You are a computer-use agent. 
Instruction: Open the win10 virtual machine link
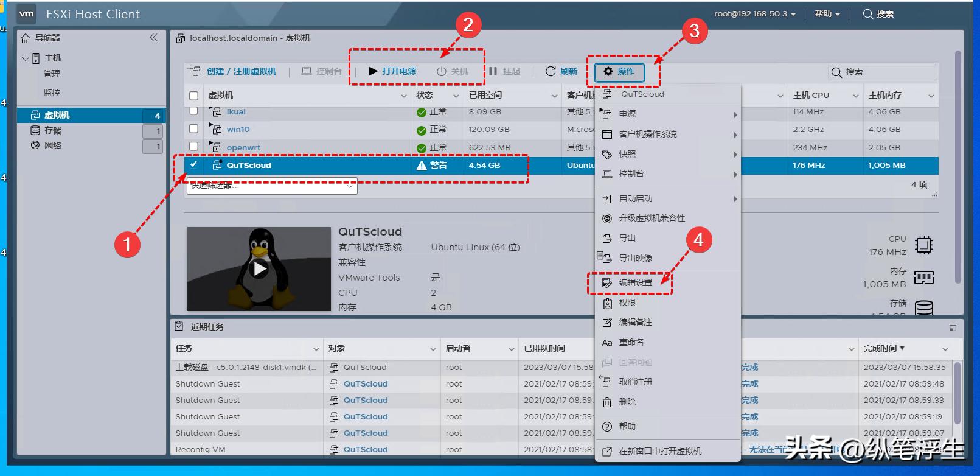tap(238, 130)
